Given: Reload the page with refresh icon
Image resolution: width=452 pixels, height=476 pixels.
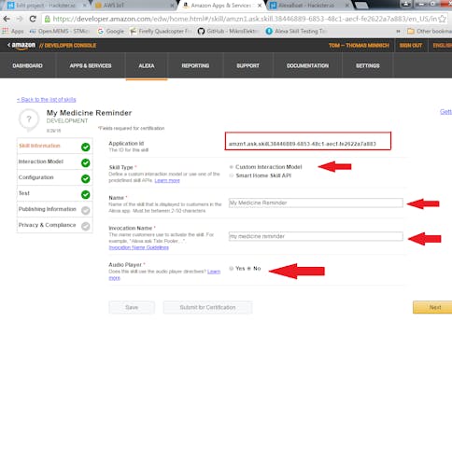Looking at the screenshot, I should 33,19.
